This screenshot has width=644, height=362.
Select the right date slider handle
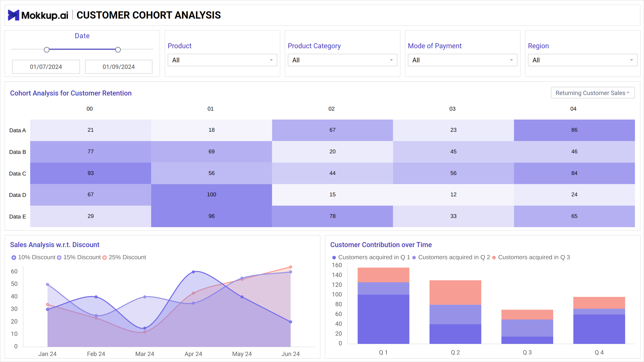[118, 50]
